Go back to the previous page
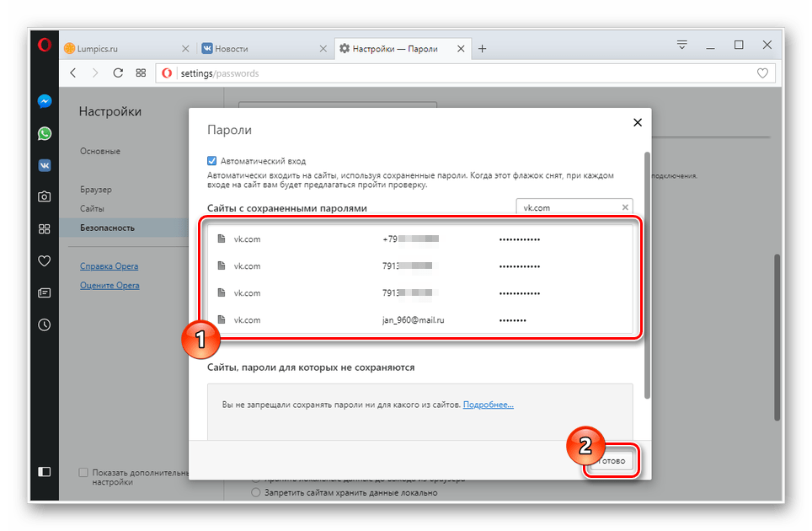The width and height of the screenshot is (812, 531). (73, 73)
